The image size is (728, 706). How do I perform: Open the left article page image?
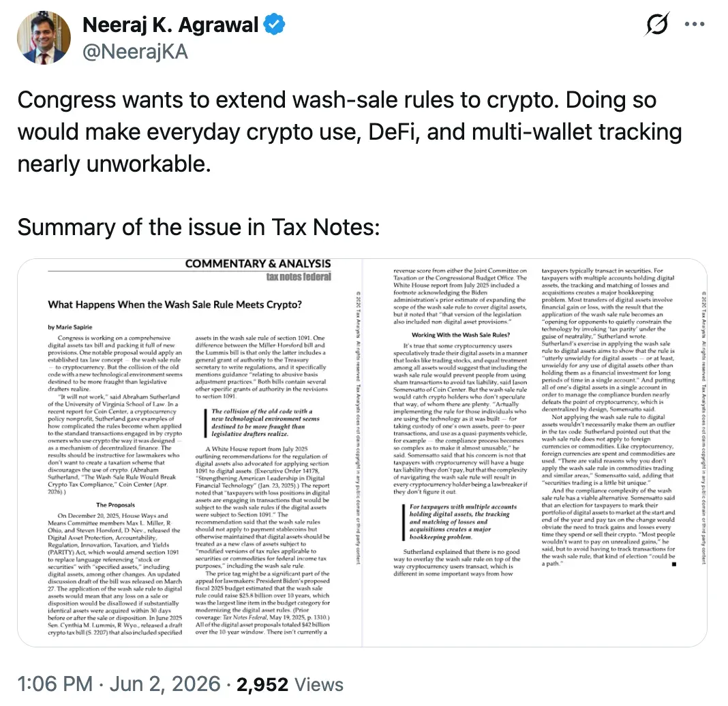190,452
